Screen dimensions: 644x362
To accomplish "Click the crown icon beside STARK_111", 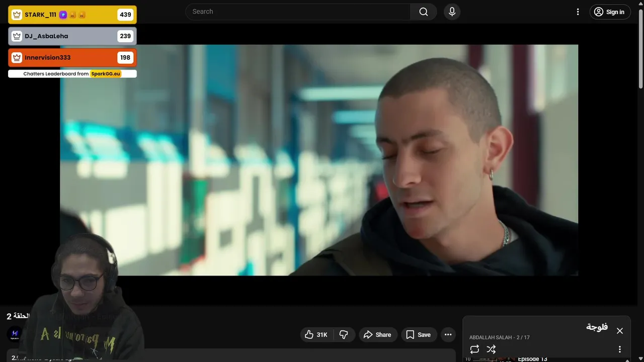I will (17, 15).
